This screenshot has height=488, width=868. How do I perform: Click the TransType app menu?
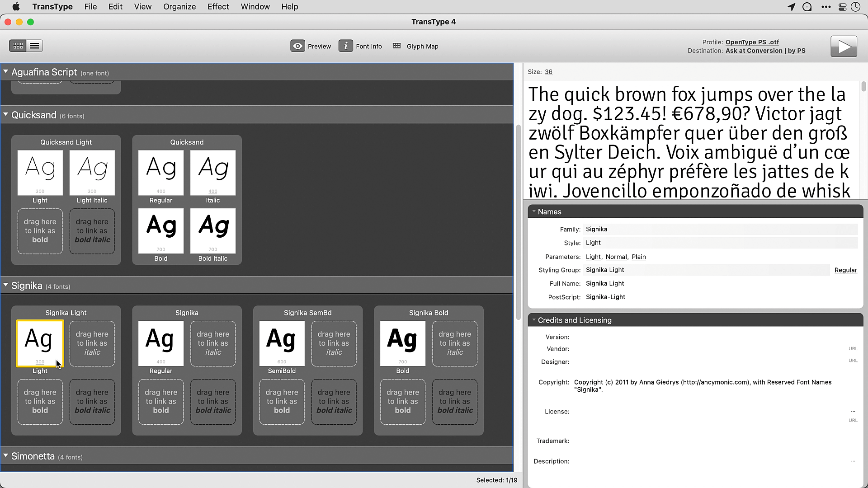click(52, 6)
